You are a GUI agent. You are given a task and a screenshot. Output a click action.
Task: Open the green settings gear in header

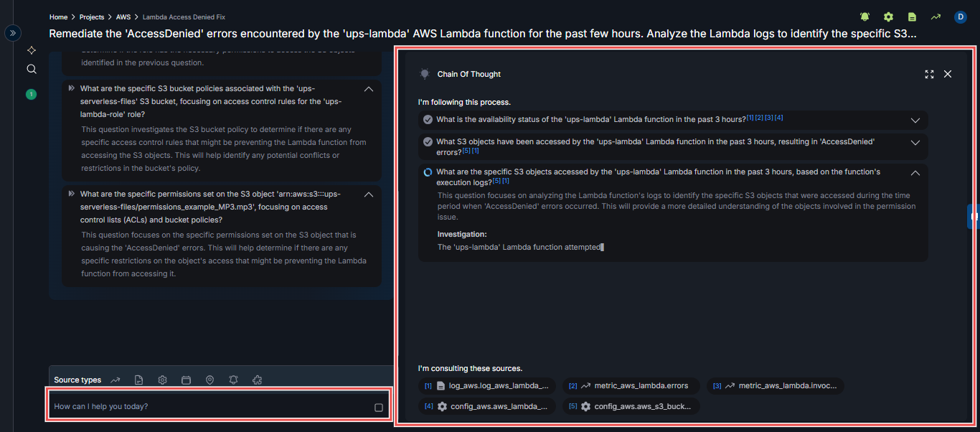click(x=888, y=17)
